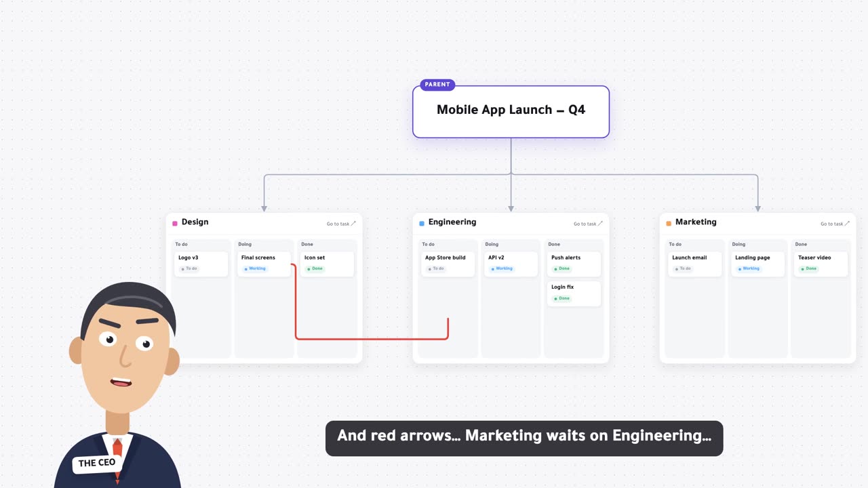Click the Working status on Landing page
Screen dimensions: 868x488
(749, 269)
